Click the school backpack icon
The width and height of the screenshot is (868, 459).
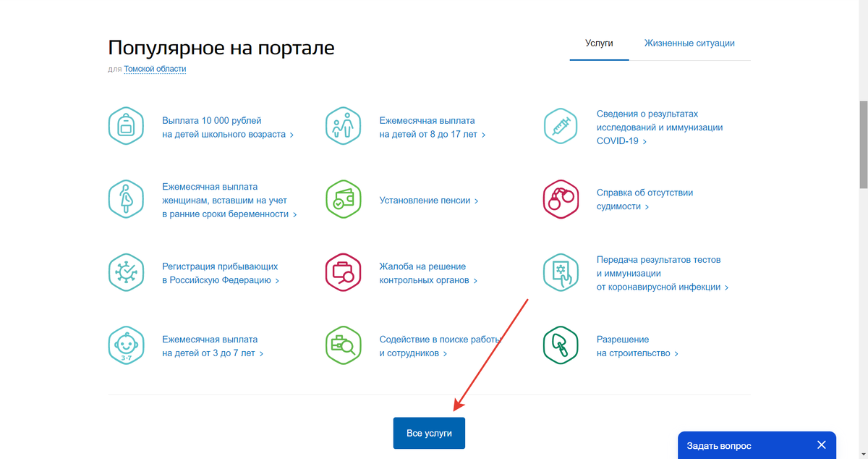click(126, 126)
